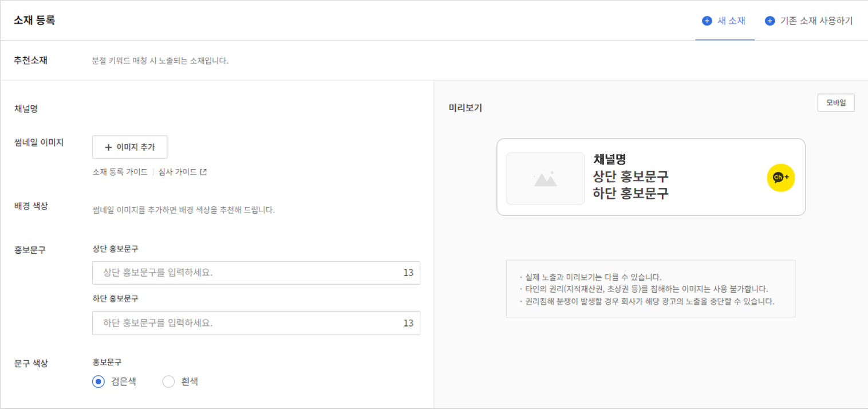Click the image placeholder thumbnail in preview
The image size is (868, 409).
click(545, 178)
